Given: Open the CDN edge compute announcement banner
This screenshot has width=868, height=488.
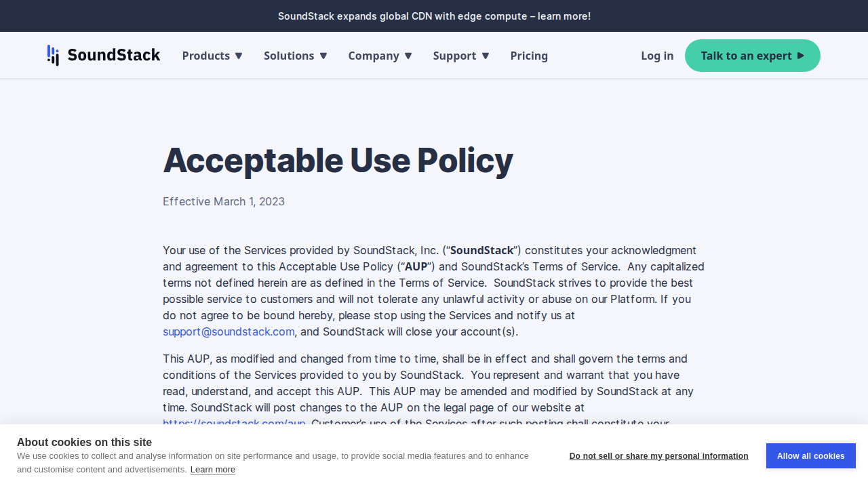Looking at the screenshot, I should pos(434,16).
